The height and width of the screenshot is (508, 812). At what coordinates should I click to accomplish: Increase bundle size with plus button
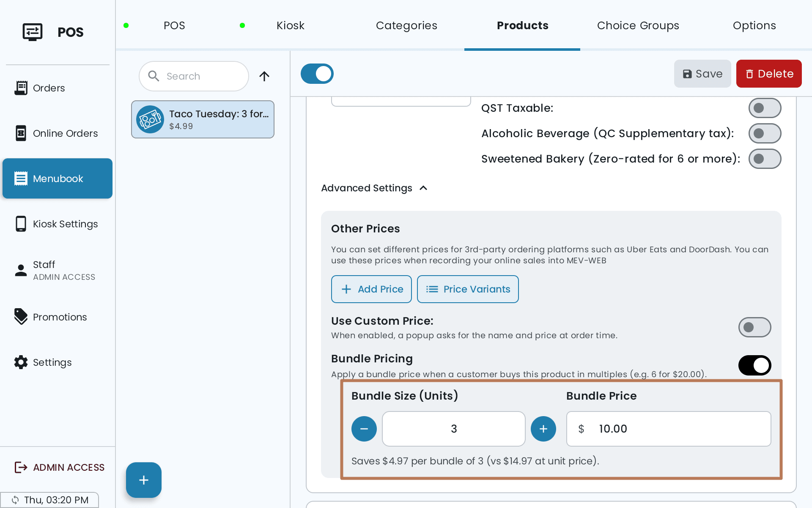543,429
